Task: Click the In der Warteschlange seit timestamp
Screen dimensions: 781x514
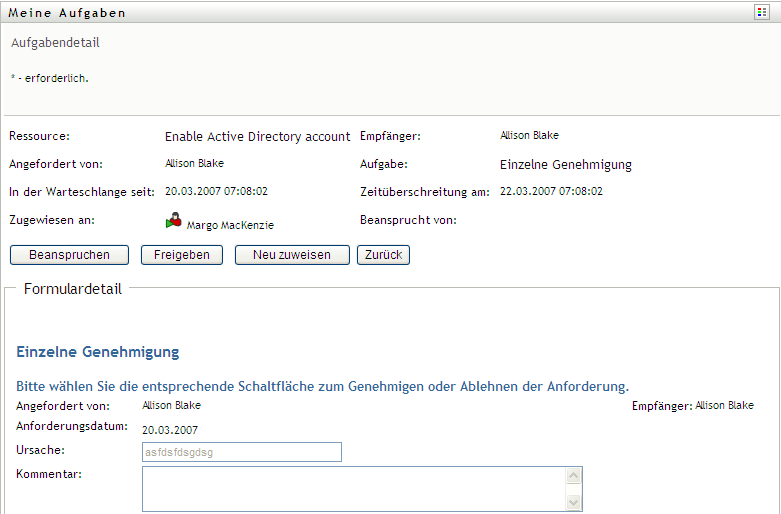Action: pos(216,191)
